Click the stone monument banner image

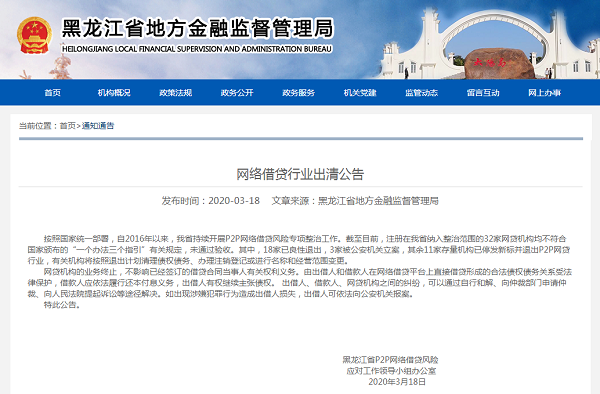(499, 63)
